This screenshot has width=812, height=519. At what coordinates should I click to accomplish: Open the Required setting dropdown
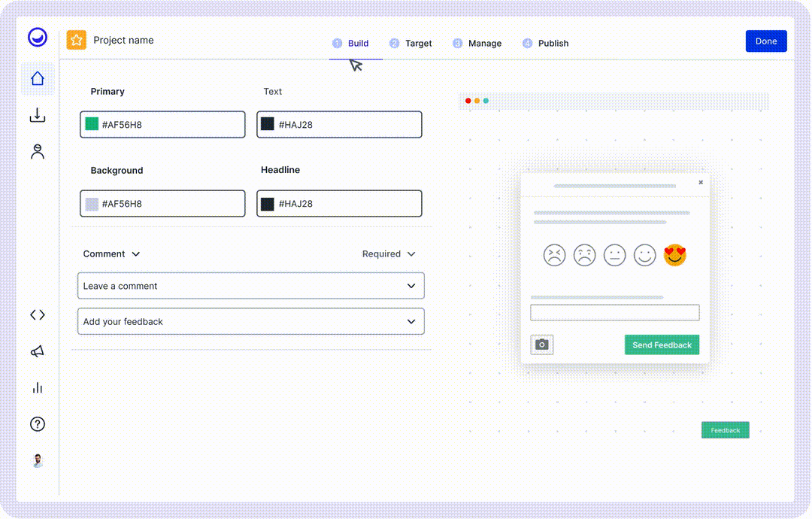pos(411,254)
